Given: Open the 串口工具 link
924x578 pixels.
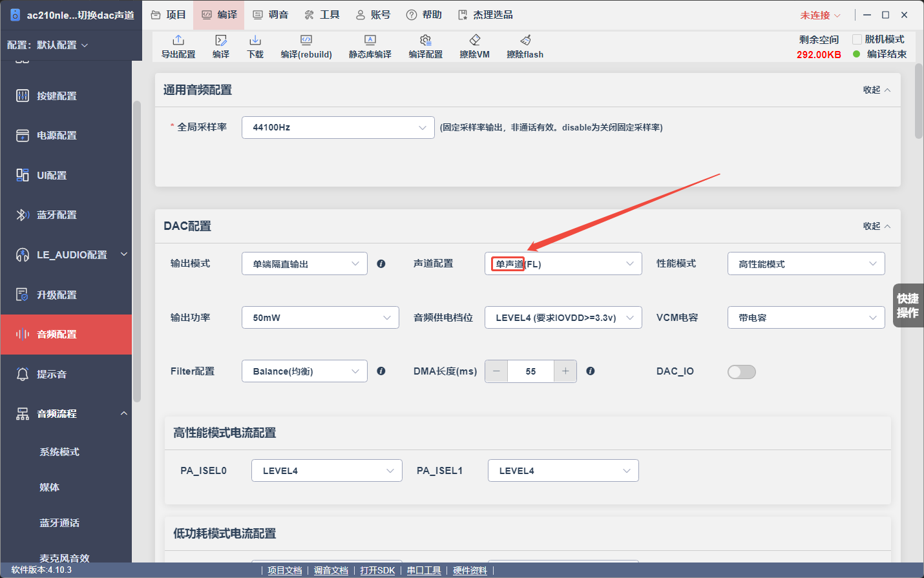Looking at the screenshot, I should click(424, 570).
